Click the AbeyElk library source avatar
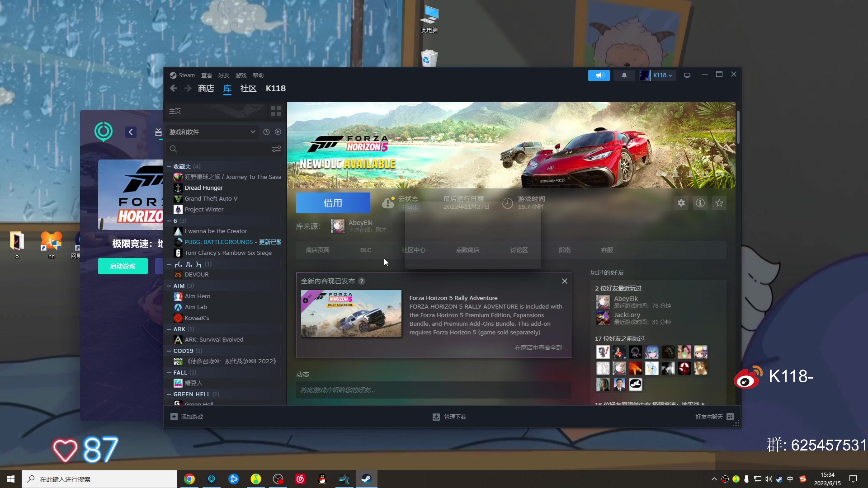This screenshot has width=868, height=488. point(338,226)
